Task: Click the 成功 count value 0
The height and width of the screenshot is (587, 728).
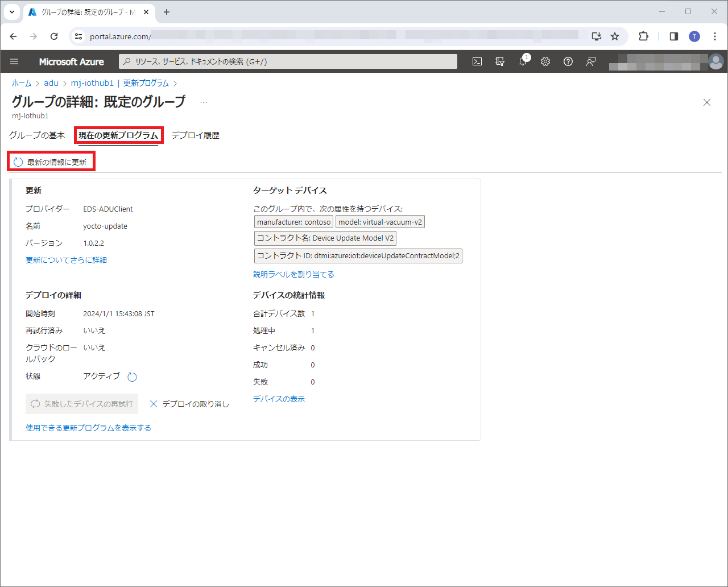Action: coord(313,365)
